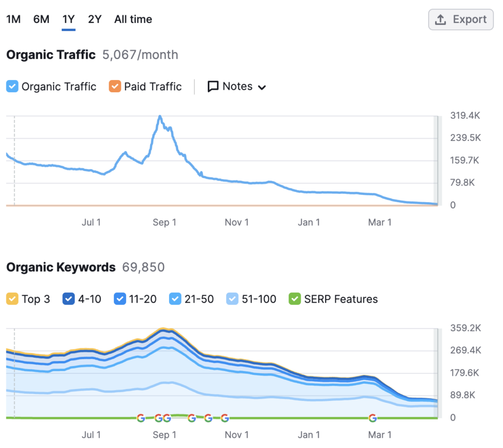Uncheck the 21-50 positions checkbox

pos(175,299)
